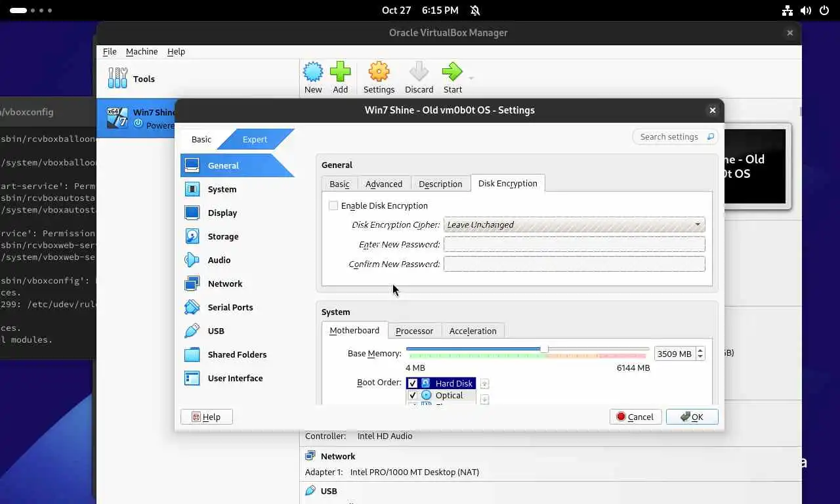Select the Win7 Shine VM entry

pyautogui.click(x=136, y=118)
